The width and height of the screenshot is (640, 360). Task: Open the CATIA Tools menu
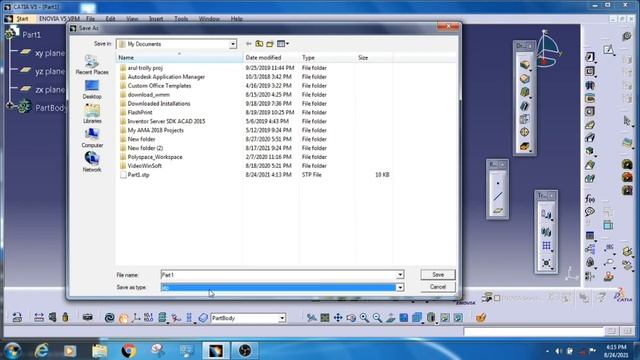(181, 19)
